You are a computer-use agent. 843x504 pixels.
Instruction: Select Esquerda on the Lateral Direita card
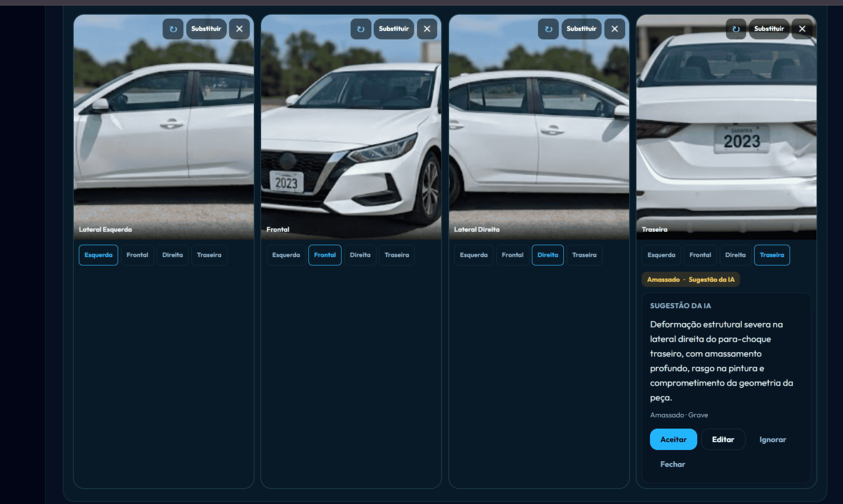[x=474, y=255]
